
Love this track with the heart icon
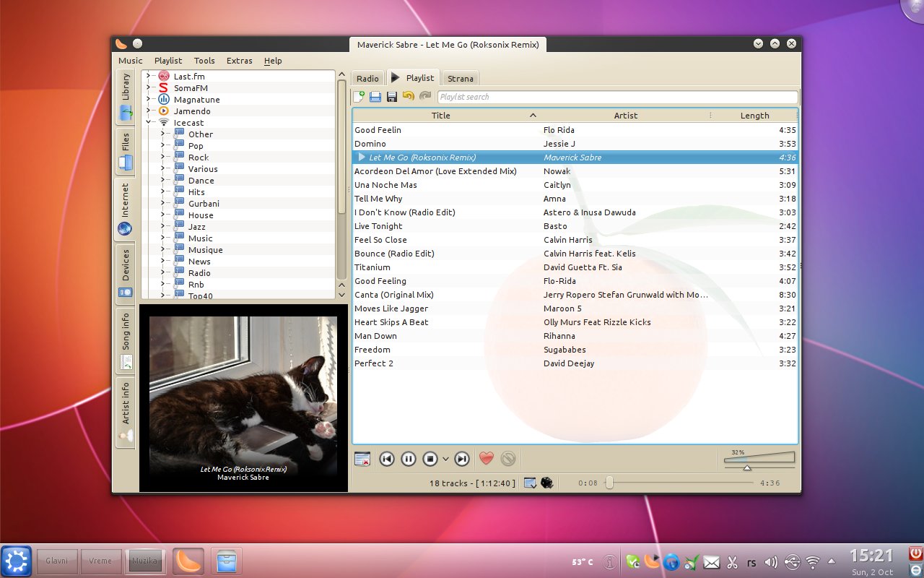[x=487, y=458]
